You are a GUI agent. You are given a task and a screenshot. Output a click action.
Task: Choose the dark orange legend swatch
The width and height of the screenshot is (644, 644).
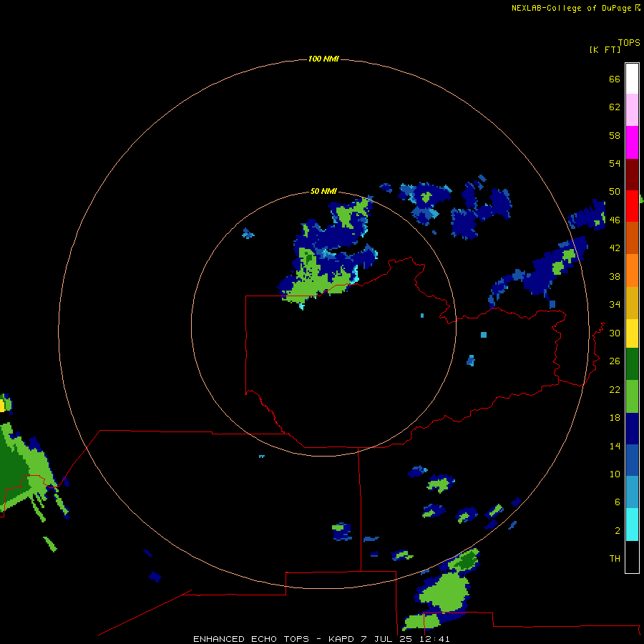point(632,238)
